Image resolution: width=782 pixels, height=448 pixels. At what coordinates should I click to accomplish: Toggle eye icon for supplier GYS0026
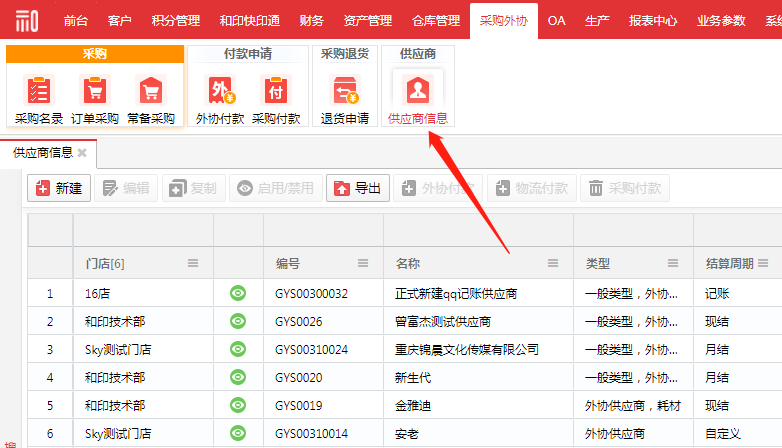coord(238,321)
